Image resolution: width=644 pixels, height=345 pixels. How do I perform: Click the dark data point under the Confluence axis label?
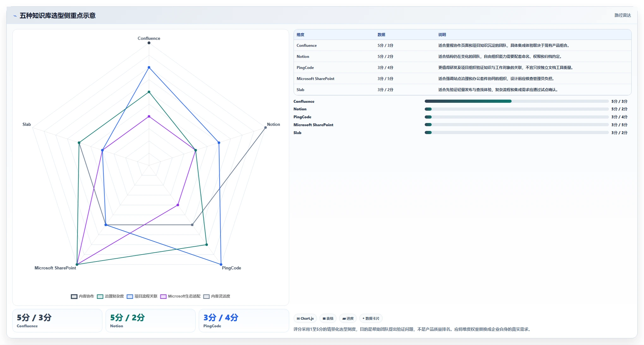[149, 43]
